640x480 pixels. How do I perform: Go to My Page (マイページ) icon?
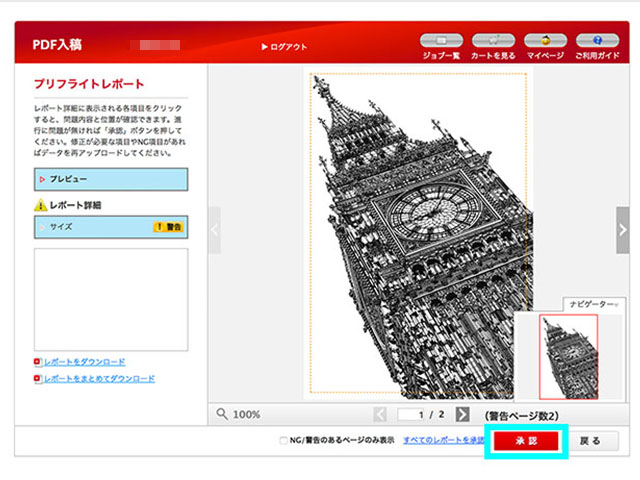545,40
